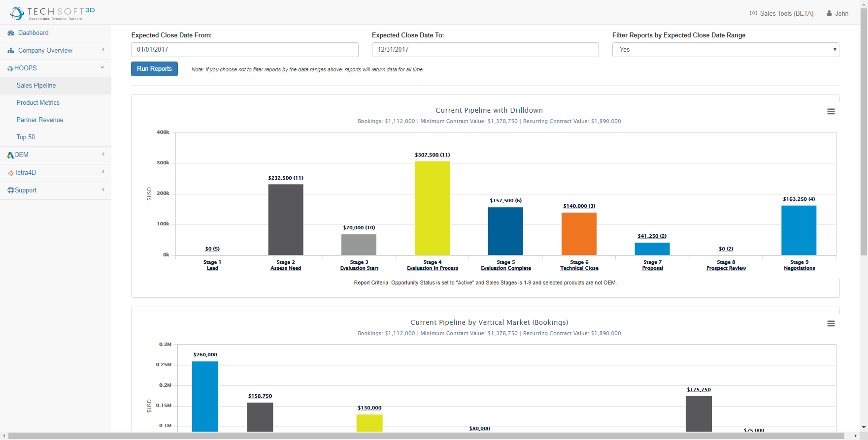The height and width of the screenshot is (440, 868).
Task: Select Product Metrics in sidebar
Action: point(38,103)
